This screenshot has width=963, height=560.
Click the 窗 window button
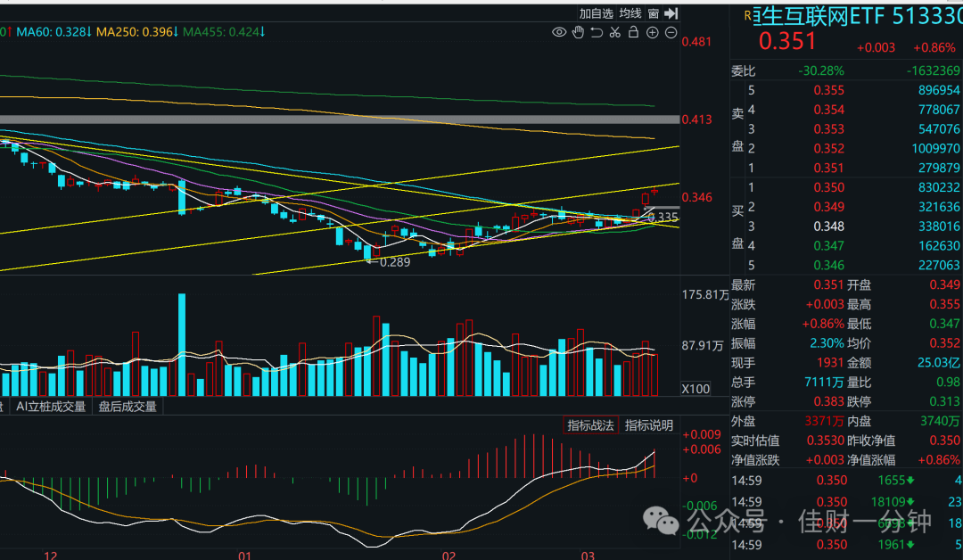click(654, 13)
